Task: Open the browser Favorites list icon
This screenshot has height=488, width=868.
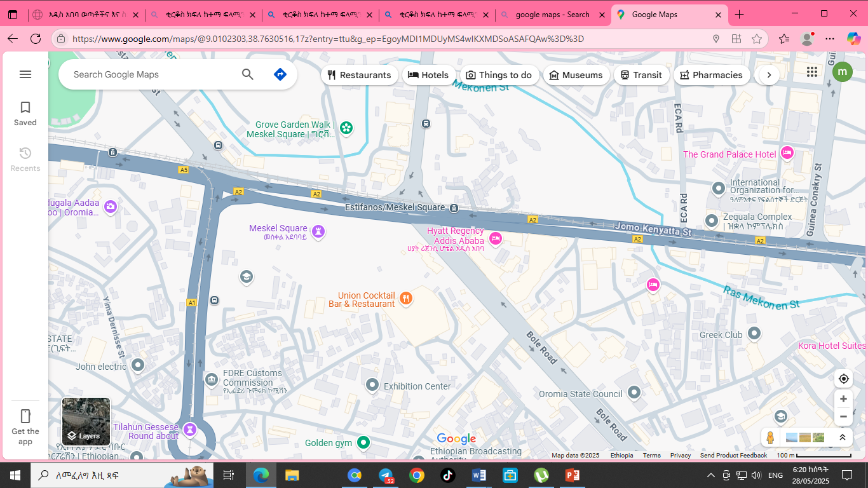Action: (784, 39)
